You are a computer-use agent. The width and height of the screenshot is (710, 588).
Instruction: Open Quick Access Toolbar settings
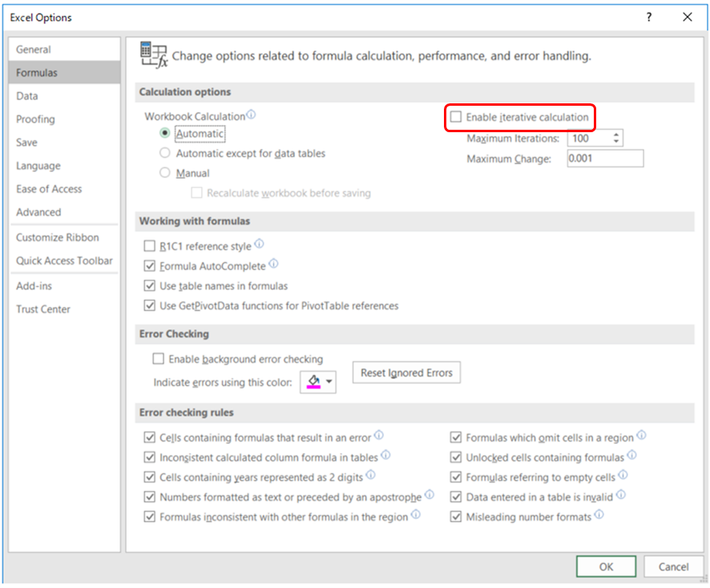(x=64, y=260)
